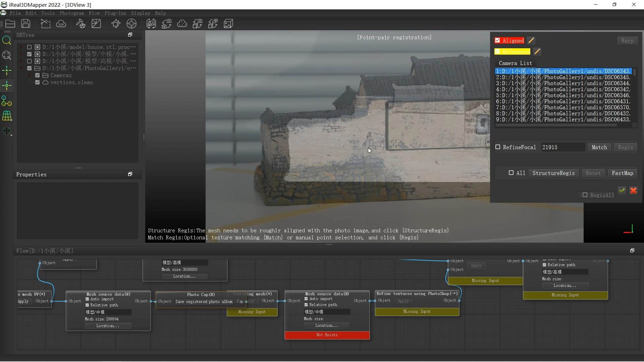Toggle the Aligned checkbox
The height and width of the screenshot is (362, 644).
pos(497,41)
